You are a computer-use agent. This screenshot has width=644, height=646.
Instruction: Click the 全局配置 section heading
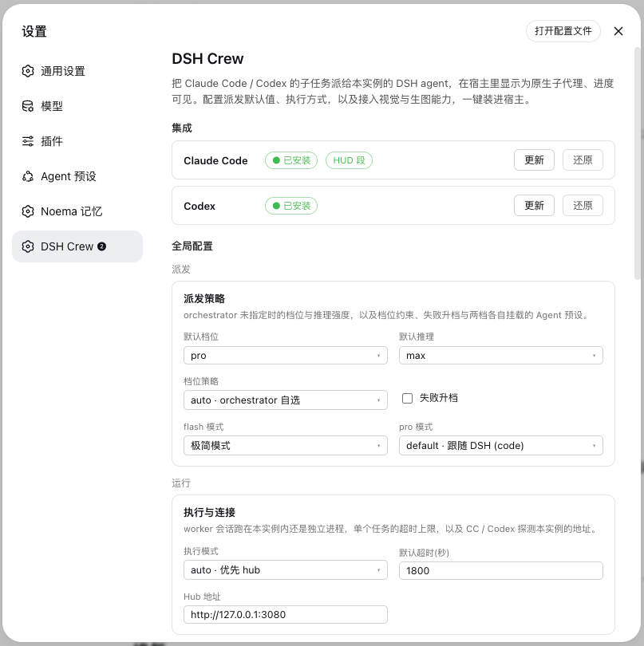pos(192,246)
